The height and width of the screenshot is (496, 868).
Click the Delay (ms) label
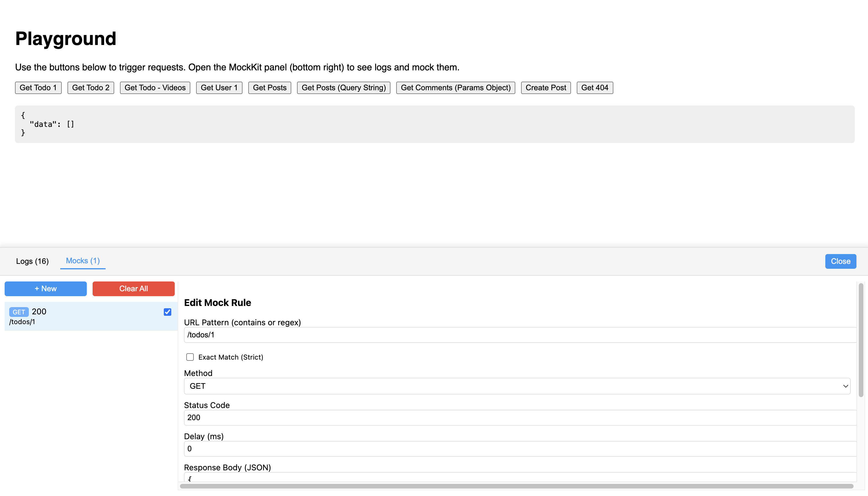pyautogui.click(x=204, y=436)
